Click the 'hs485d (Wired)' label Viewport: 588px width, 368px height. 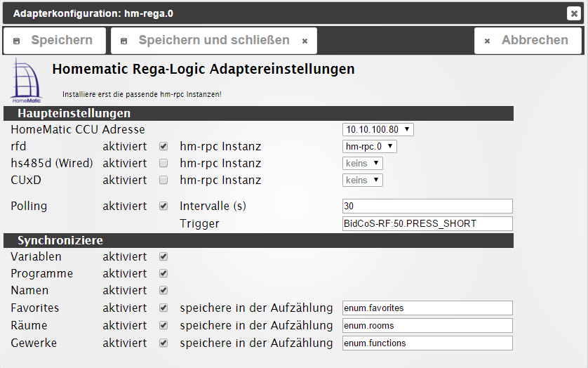(x=52, y=164)
